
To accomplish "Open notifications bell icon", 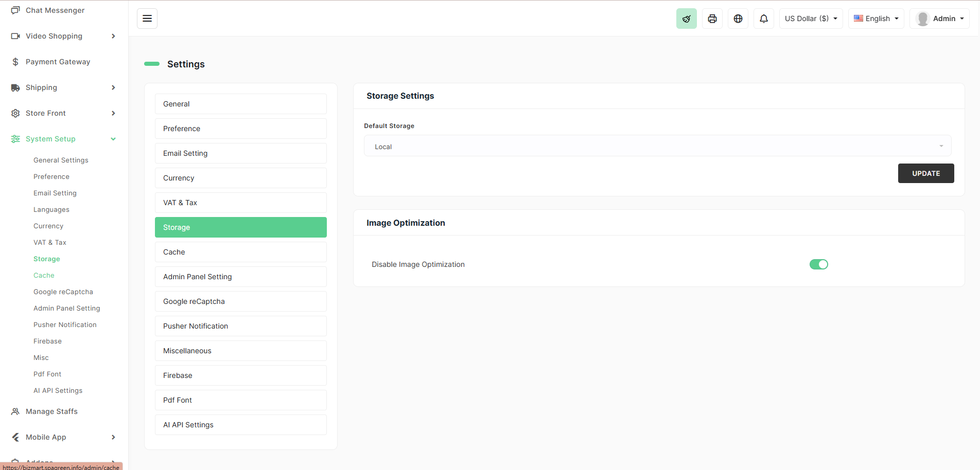I will pyautogui.click(x=763, y=19).
